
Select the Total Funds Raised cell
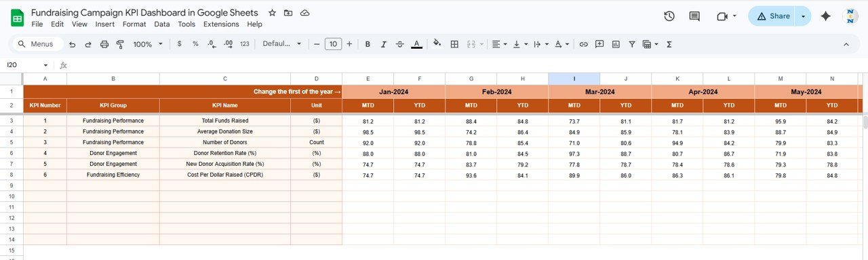pyautogui.click(x=225, y=121)
